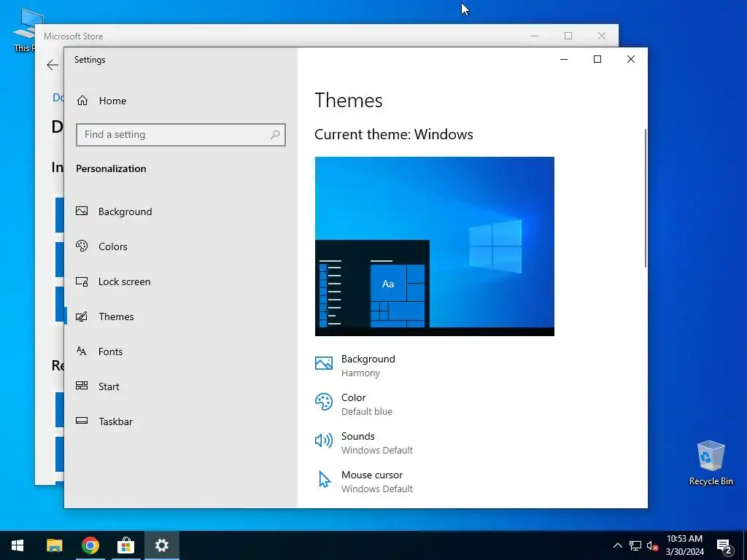Click the Background picture icon in sidebar
This screenshot has height=560, width=747.
[x=82, y=211]
